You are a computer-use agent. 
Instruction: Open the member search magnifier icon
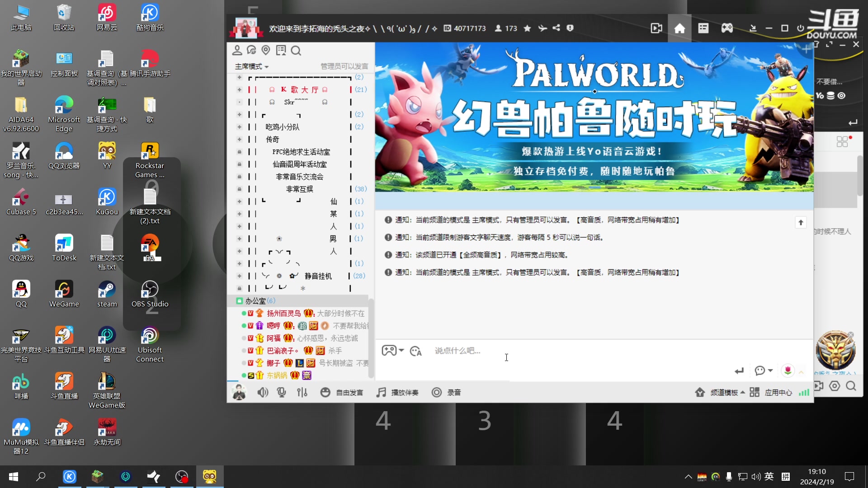pos(296,50)
